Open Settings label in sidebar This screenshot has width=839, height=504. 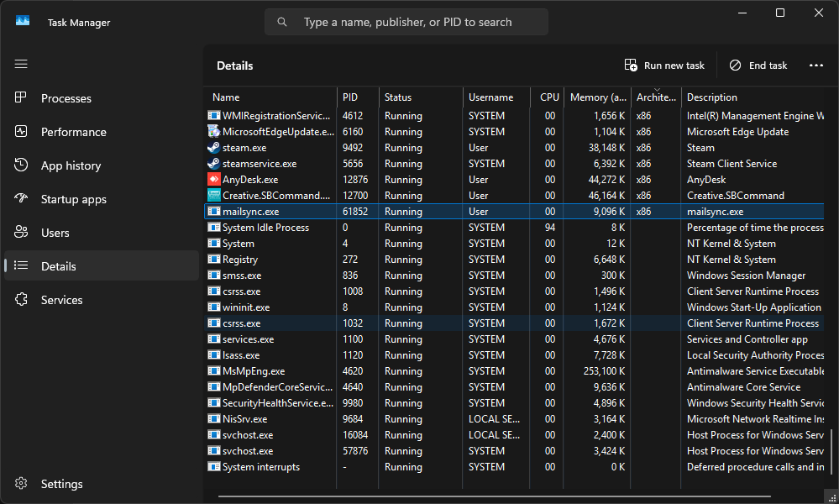[x=62, y=484]
